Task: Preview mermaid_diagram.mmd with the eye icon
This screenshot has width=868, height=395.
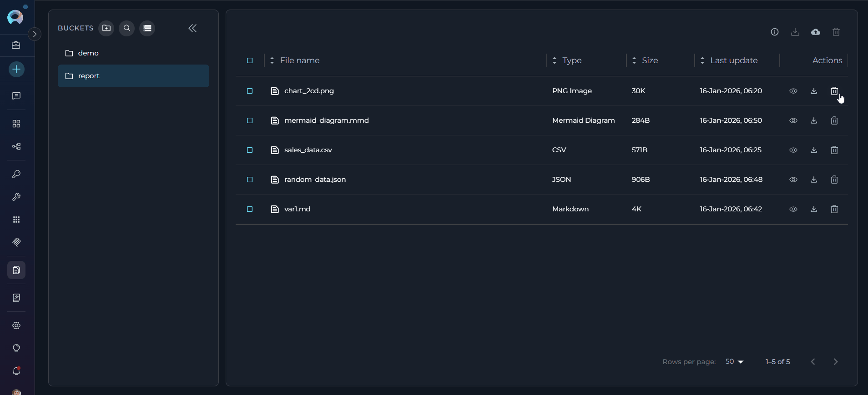Action: 793,120
